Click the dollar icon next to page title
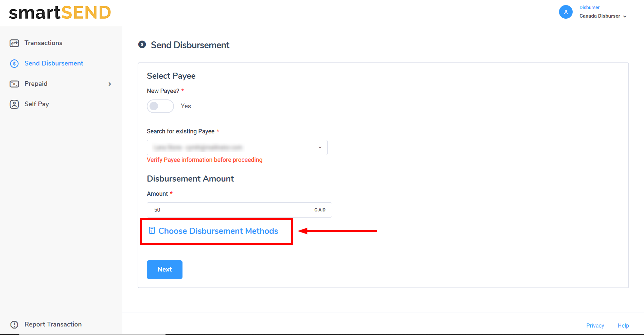644x335 pixels. click(x=142, y=45)
